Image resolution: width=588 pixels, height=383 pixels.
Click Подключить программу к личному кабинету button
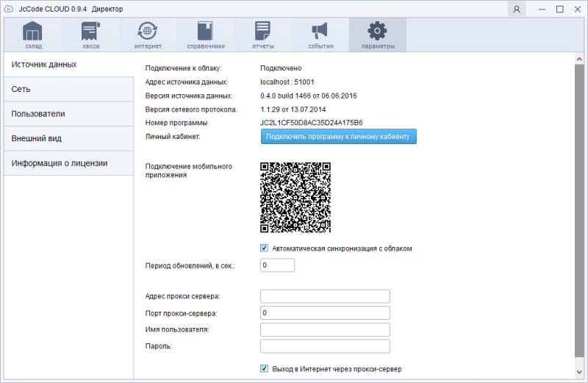[x=339, y=137]
